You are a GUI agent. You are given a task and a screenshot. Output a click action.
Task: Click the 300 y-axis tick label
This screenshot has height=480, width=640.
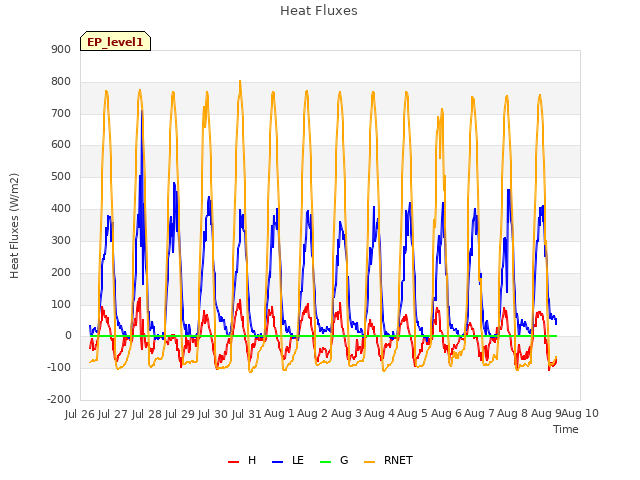pyautogui.click(x=61, y=240)
